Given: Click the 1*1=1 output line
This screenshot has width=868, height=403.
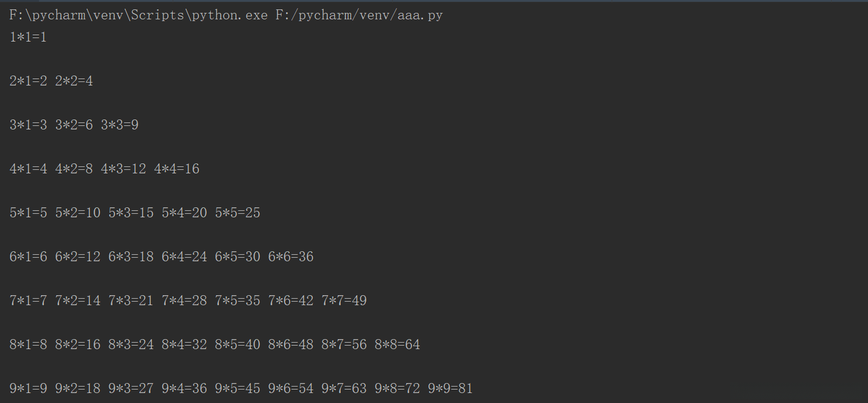Looking at the screenshot, I should point(28,37).
